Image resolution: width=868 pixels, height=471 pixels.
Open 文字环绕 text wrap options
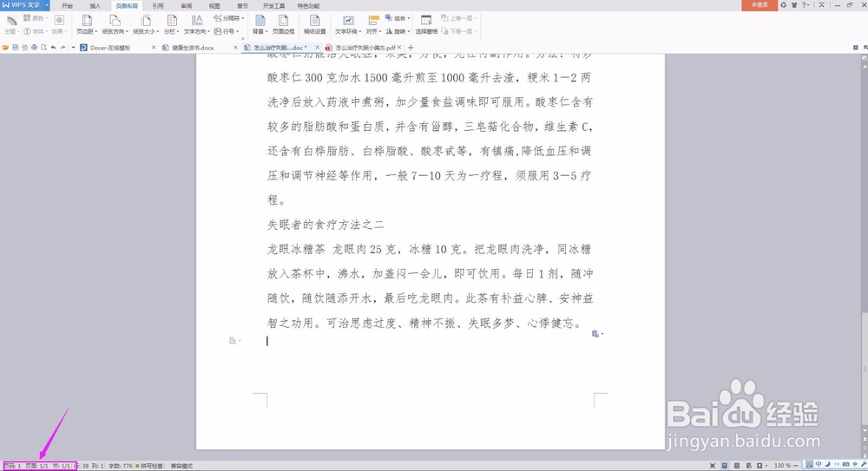coord(348,25)
